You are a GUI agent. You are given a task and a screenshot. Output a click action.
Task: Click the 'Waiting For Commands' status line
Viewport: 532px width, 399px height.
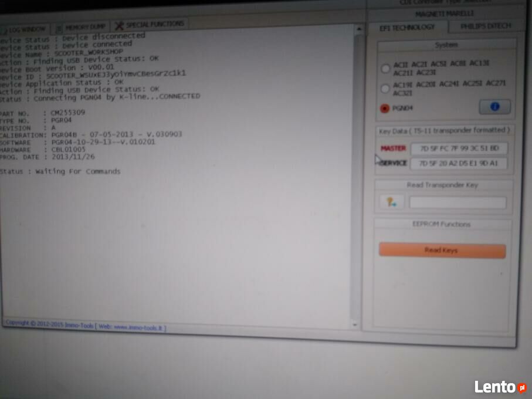(x=60, y=171)
